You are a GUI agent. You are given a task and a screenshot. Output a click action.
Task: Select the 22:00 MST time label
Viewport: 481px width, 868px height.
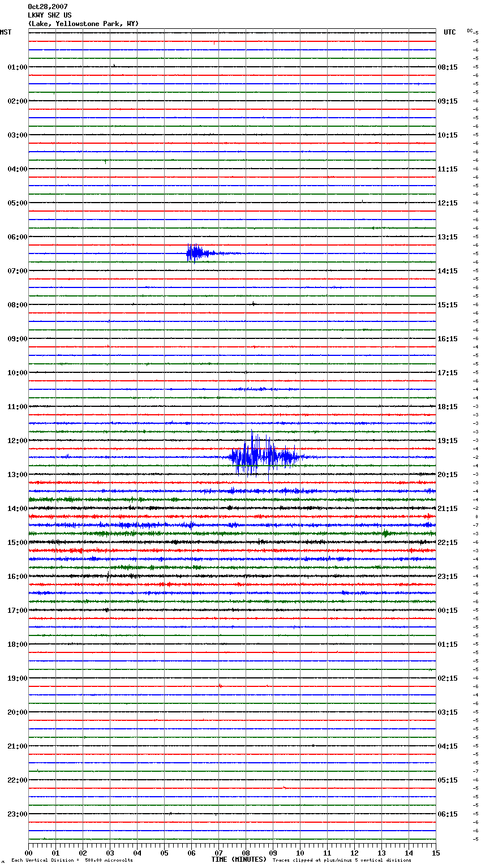18,780
